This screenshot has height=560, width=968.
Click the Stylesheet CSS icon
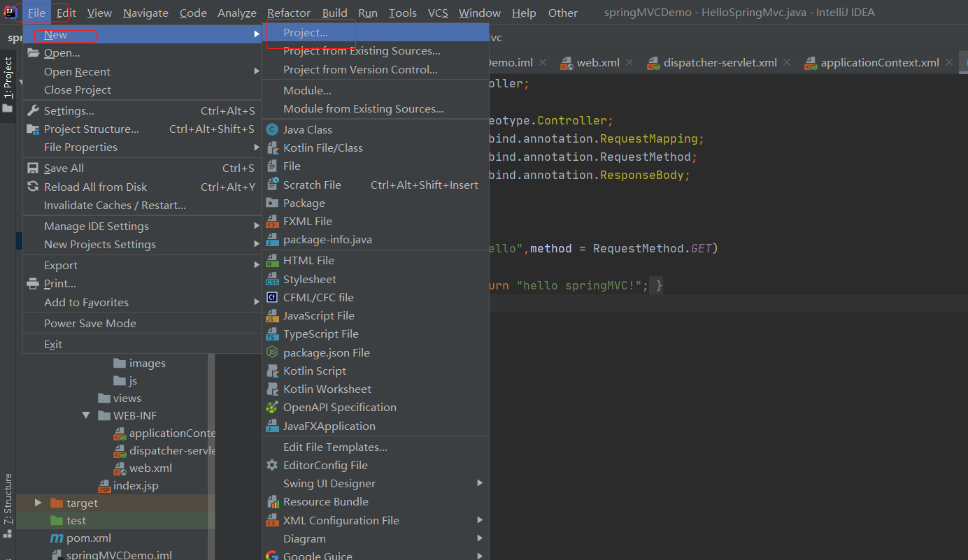(x=272, y=279)
